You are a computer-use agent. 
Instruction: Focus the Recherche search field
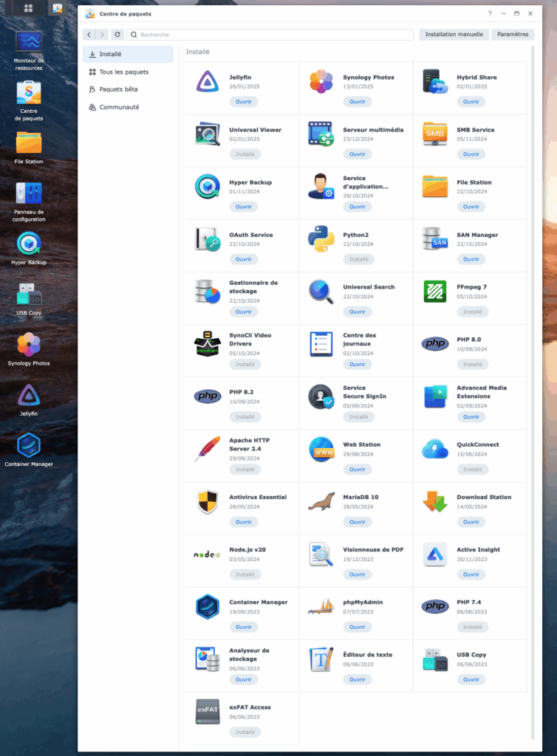click(x=270, y=35)
